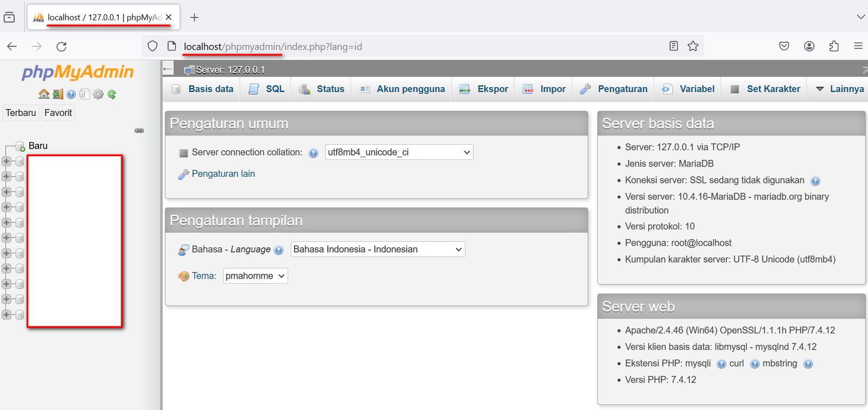Image resolution: width=868 pixels, height=410 pixels.
Task: Click the site information page icon
Action: click(171, 47)
